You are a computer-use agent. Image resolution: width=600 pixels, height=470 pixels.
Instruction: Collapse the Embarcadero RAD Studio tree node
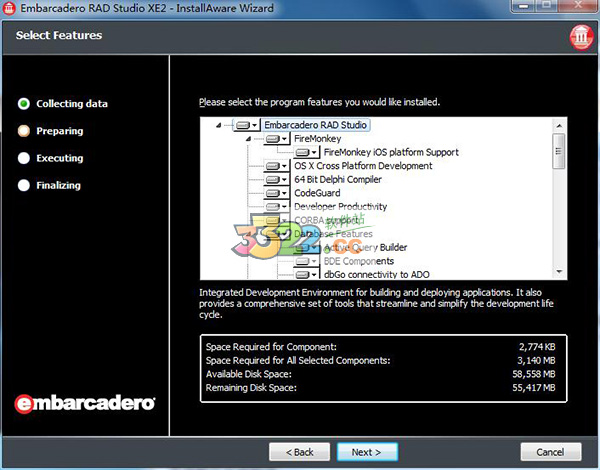pyautogui.click(x=218, y=125)
